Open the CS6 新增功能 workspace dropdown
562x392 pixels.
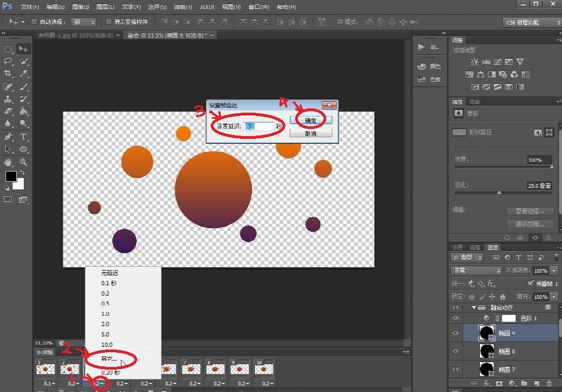(531, 22)
